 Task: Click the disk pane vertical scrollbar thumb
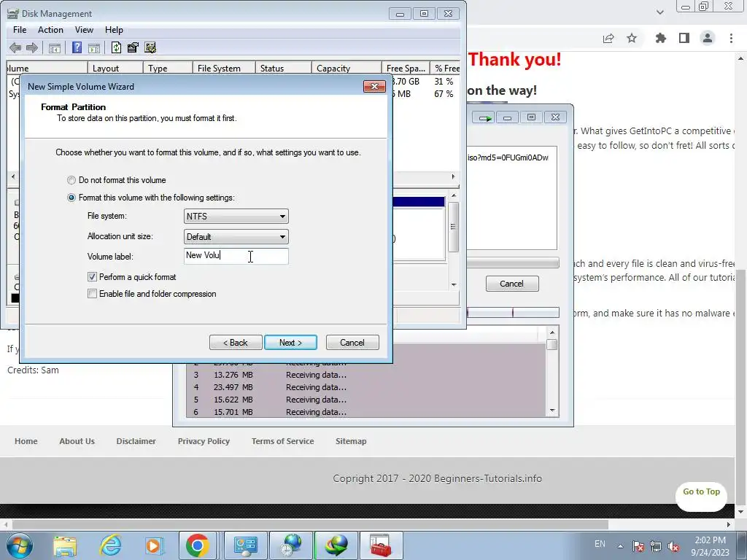(x=454, y=227)
